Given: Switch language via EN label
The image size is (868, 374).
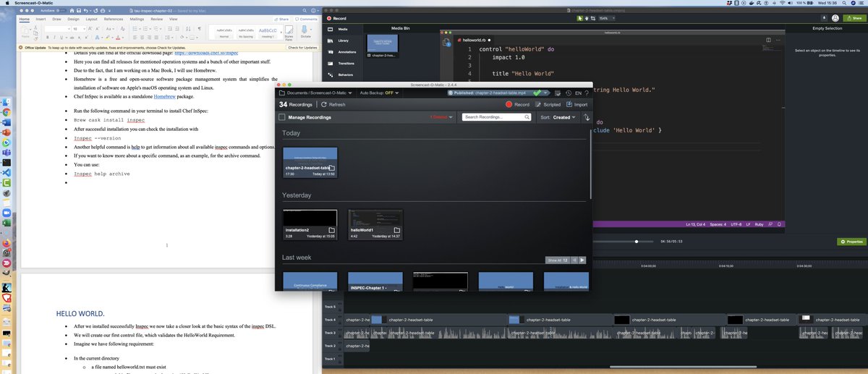Looking at the screenshot, I should 578,93.
